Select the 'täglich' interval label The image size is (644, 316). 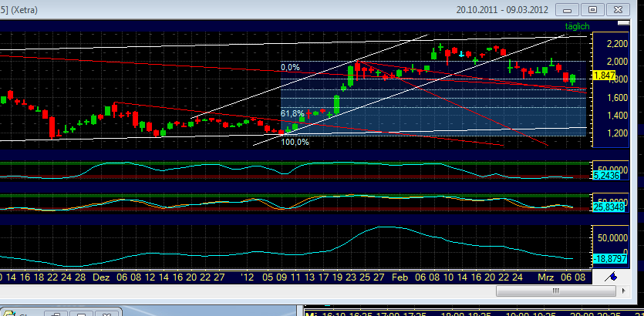click(x=577, y=26)
